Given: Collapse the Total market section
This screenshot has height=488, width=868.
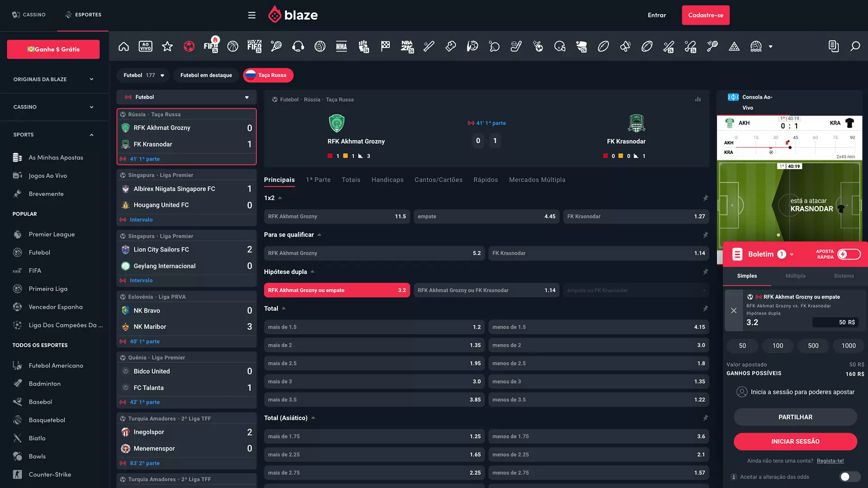Looking at the screenshot, I should [284, 309].
